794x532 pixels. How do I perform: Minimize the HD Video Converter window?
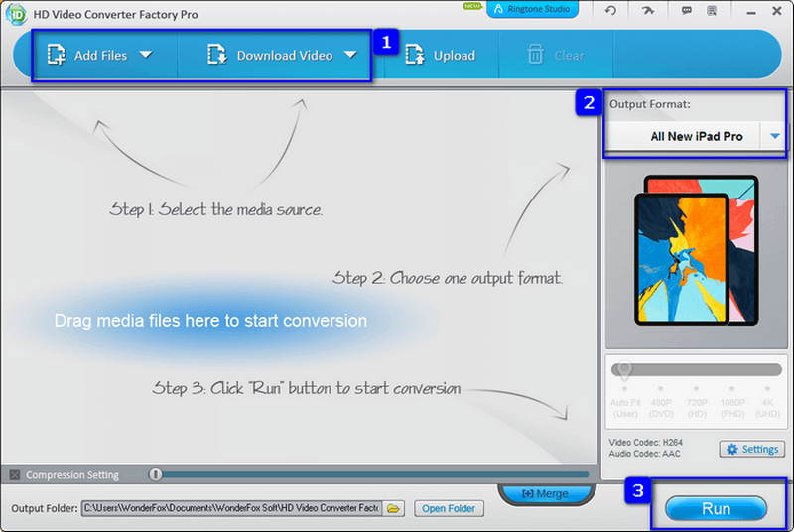click(x=751, y=12)
